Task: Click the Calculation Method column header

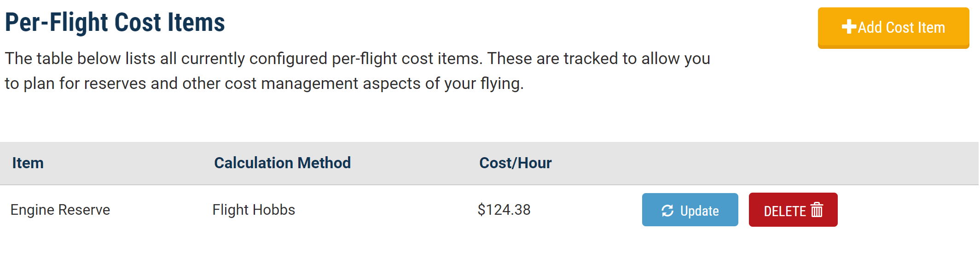Action: pyautogui.click(x=282, y=163)
